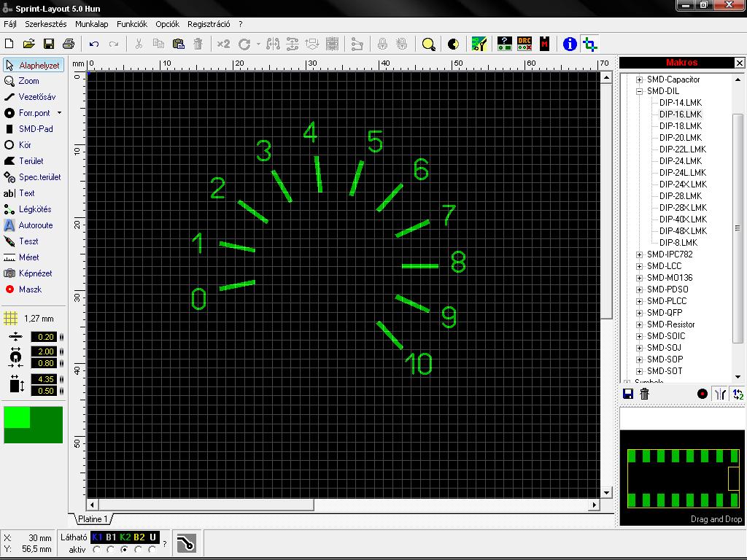Select the Zoom tool in sidebar
Screen dimensions: 747x560
(x=22, y=81)
